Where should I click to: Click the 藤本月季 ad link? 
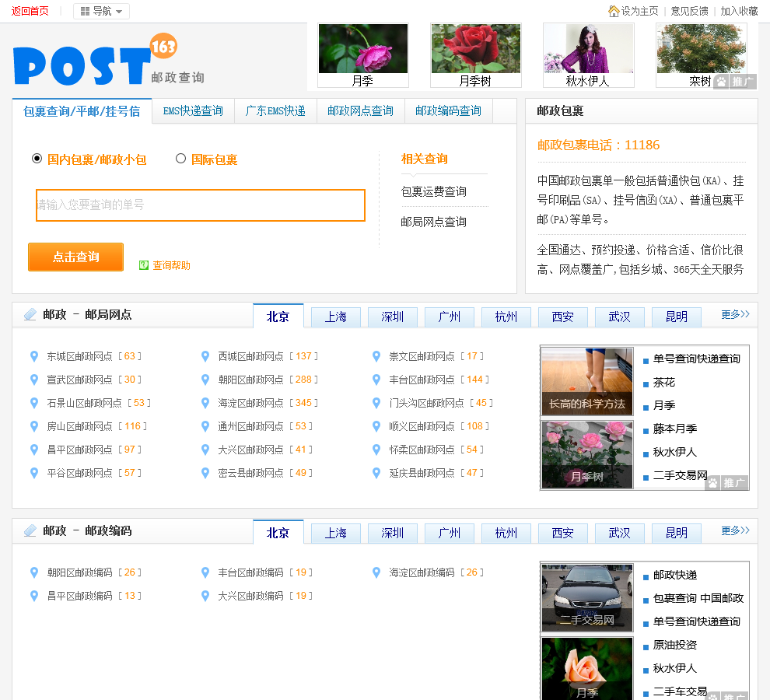tap(675, 429)
